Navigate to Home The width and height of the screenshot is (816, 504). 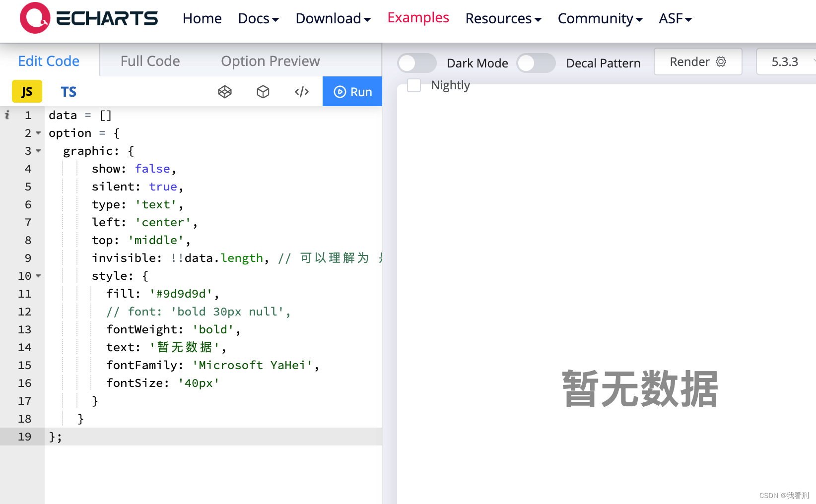(x=202, y=18)
